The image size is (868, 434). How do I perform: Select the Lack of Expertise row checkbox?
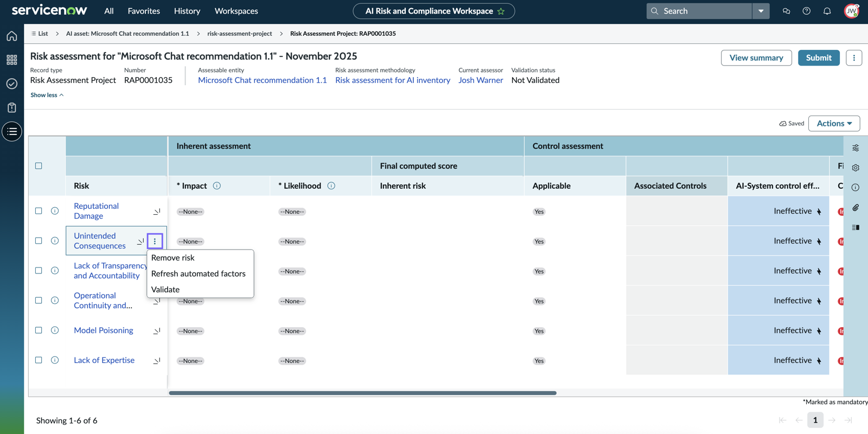coord(39,360)
